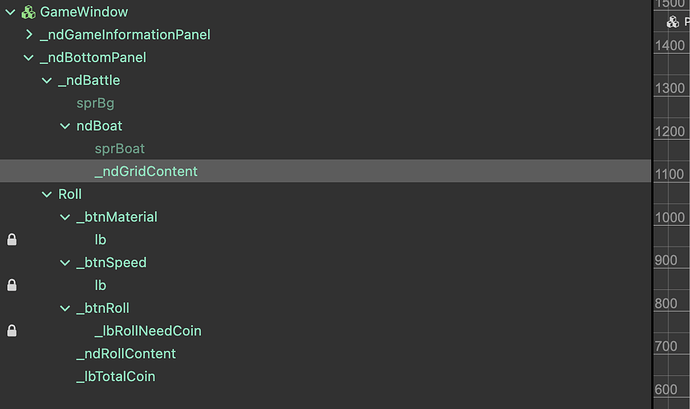Viewport: 690px width, 409px height.
Task: Collapse the _btnMaterial node arrow
Action: pos(65,217)
